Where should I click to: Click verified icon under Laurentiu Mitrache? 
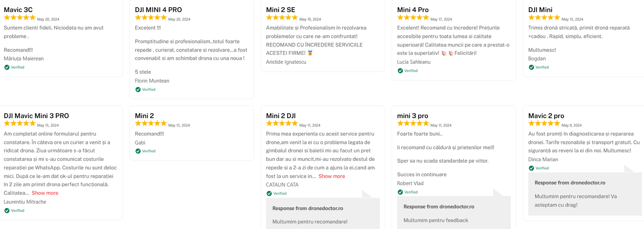[x=7, y=210]
